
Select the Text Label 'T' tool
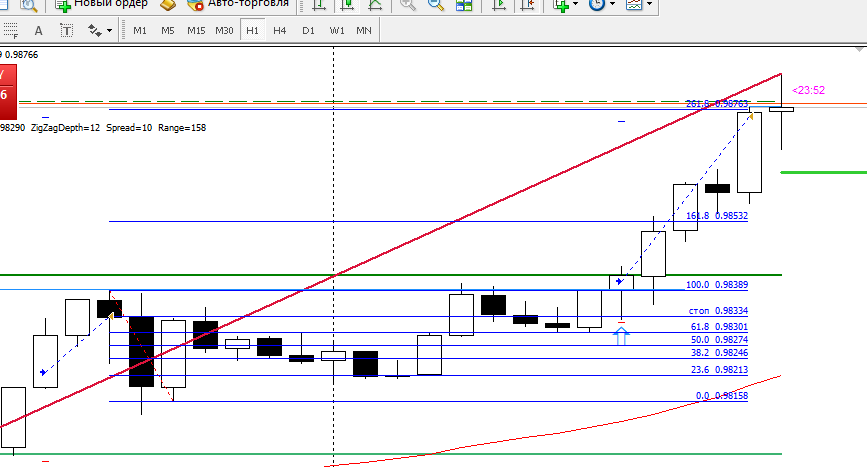66,30
